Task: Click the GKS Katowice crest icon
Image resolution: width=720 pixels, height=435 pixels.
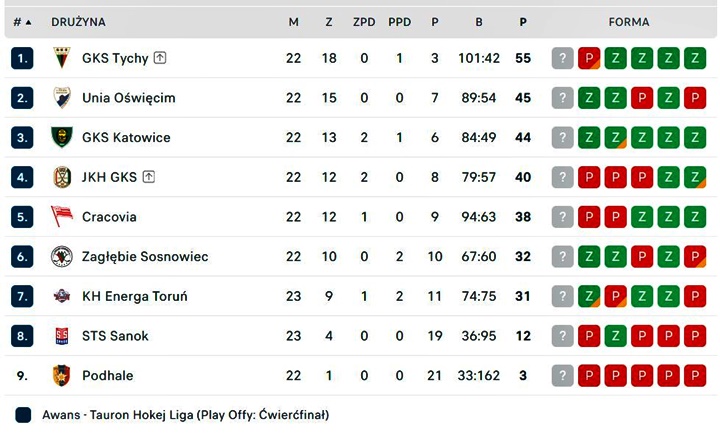Action: (x=62, y=137)
